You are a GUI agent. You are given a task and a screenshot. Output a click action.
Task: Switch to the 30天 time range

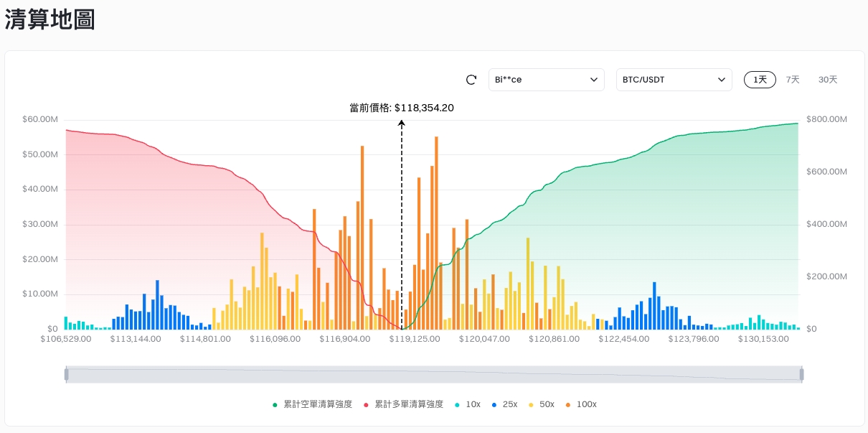(x=828, y=80)
